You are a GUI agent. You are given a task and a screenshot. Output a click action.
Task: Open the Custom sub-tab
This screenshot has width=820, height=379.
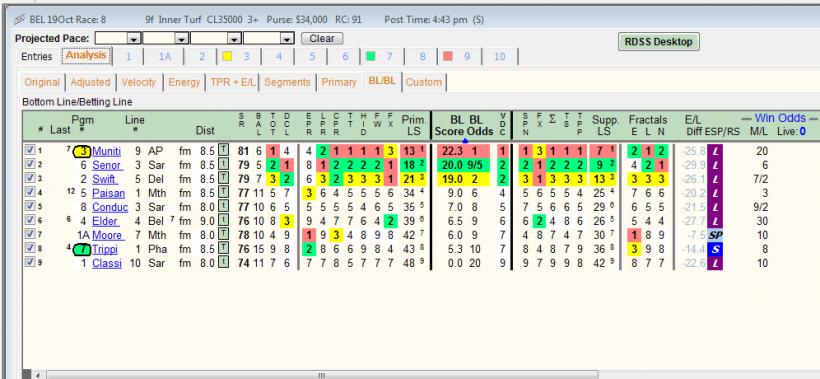(x=424, y=82)
